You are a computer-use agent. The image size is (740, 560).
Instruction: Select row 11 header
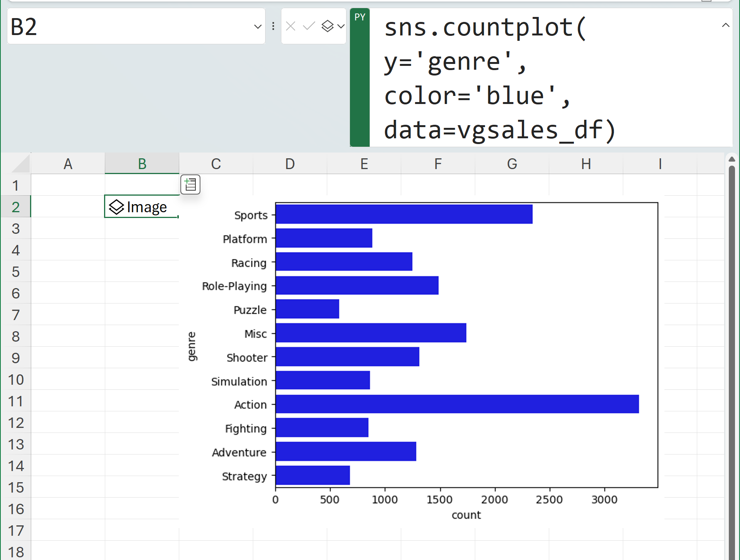(x=15, y=401)
